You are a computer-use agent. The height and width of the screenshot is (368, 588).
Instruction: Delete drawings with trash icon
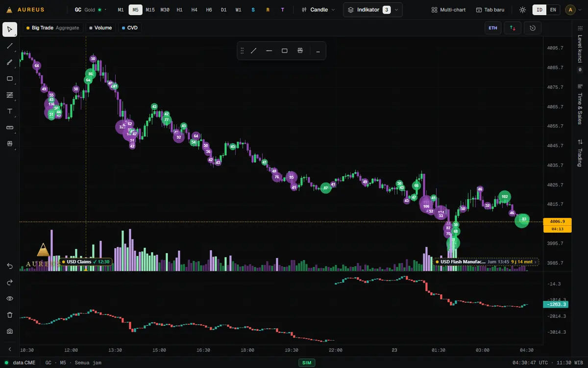click(10, 315)
